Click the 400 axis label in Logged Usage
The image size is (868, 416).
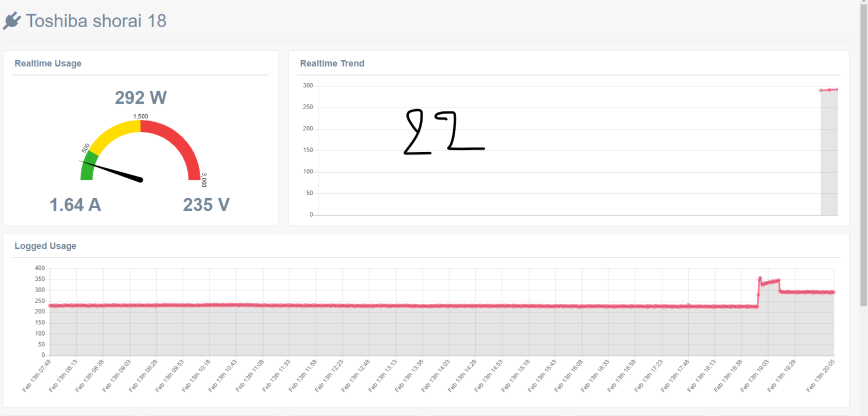pyautogui.click(x=40, y=268)
